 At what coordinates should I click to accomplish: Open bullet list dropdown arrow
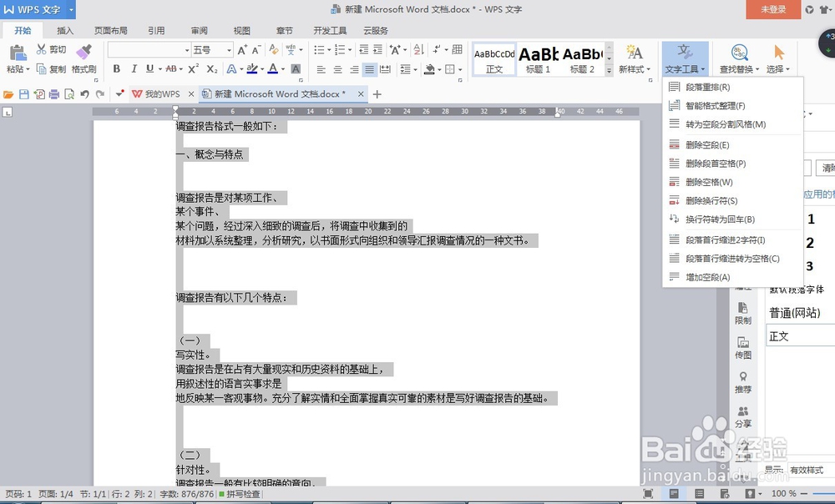(329, 50)
